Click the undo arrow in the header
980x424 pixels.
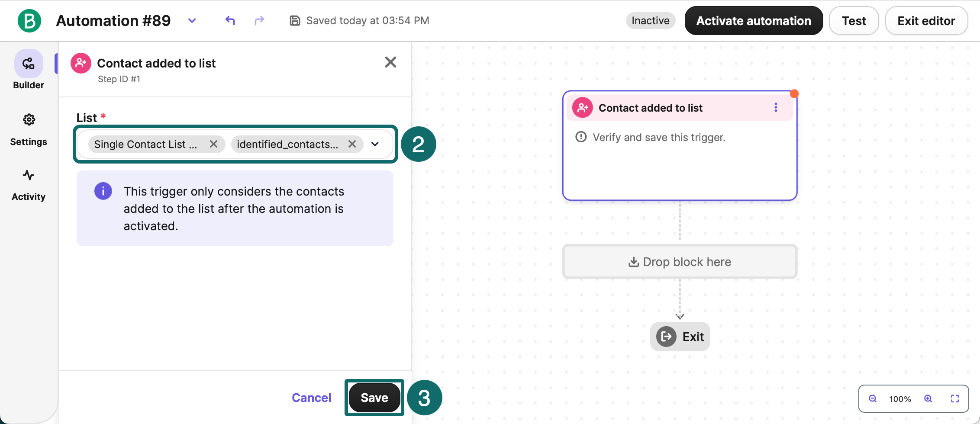(230, 20)
